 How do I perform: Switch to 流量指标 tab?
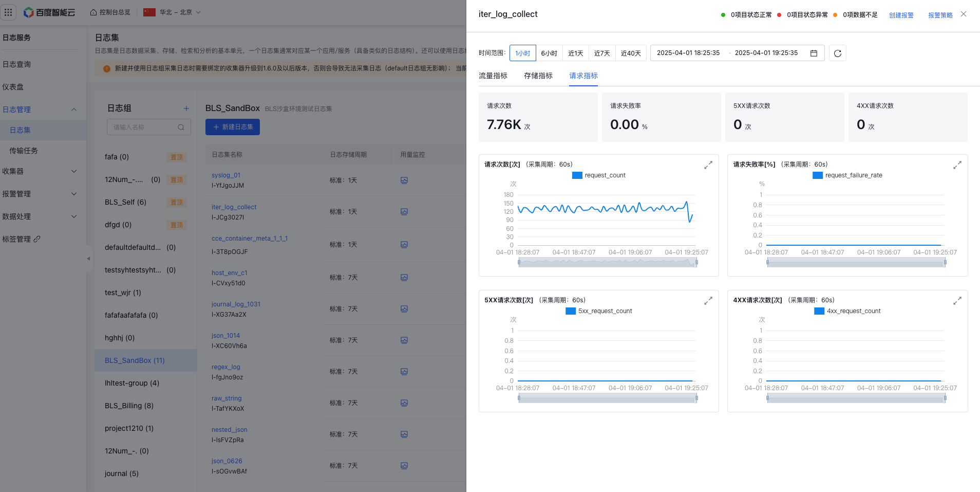click(493, 76)
